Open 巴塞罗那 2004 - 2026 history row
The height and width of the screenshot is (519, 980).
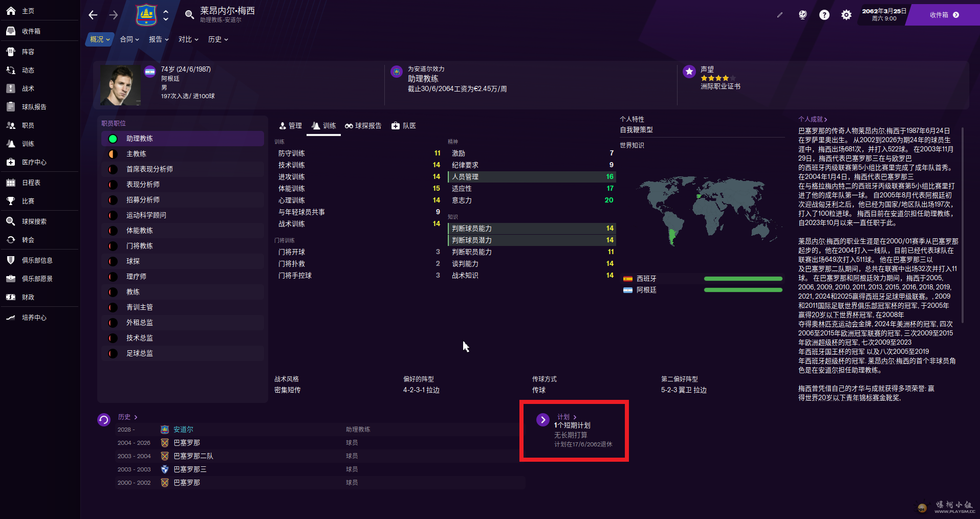tap(320, 443)
